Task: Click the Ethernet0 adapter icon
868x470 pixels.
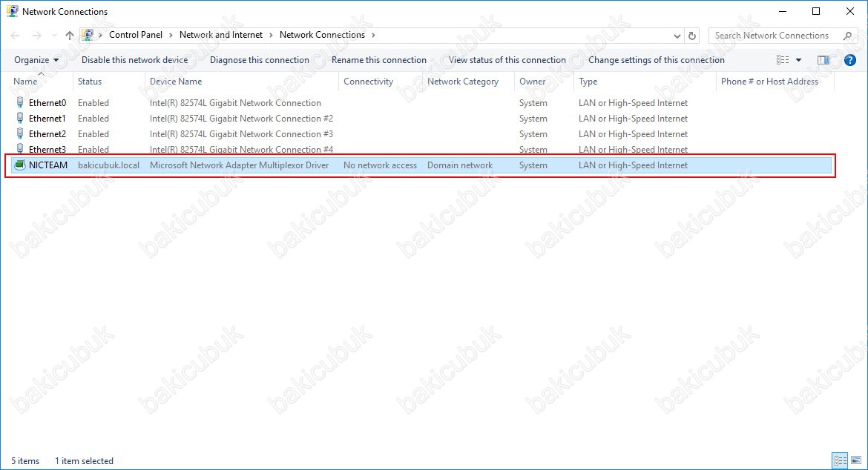Action: pos(19,103)
